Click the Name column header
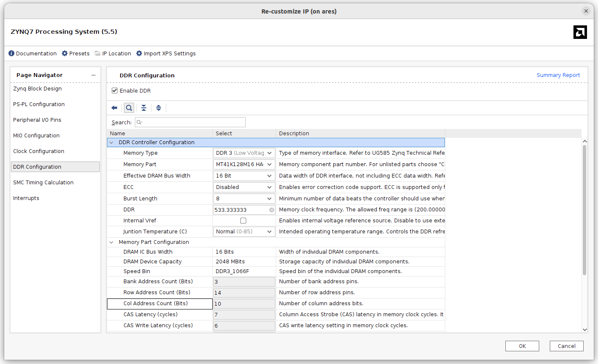Image resolution: width=598 pixels, height=364 pixels. 159,133
